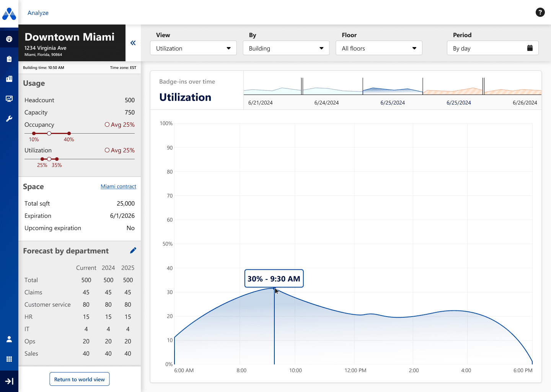Click the Return to world view button
Screen dimensions: 551x392
(80, 379)
